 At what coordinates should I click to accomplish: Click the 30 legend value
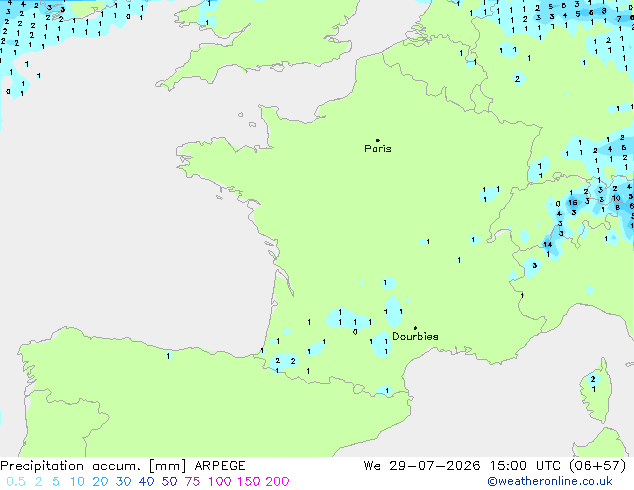pyautogui.click(x=123, y=482)
